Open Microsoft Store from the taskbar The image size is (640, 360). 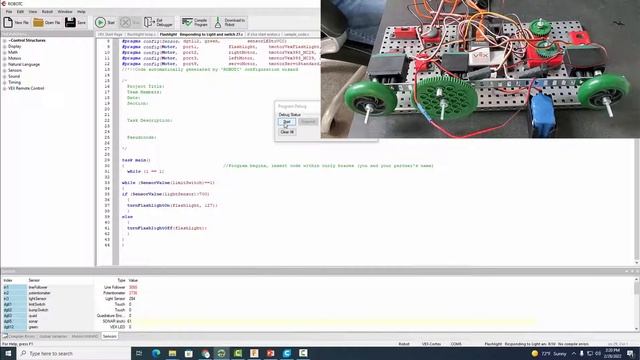click(x=189, y=353)
